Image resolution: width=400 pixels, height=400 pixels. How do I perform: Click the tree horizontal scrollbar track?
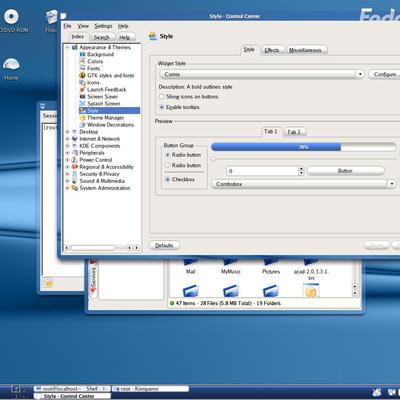coord(98,248)
